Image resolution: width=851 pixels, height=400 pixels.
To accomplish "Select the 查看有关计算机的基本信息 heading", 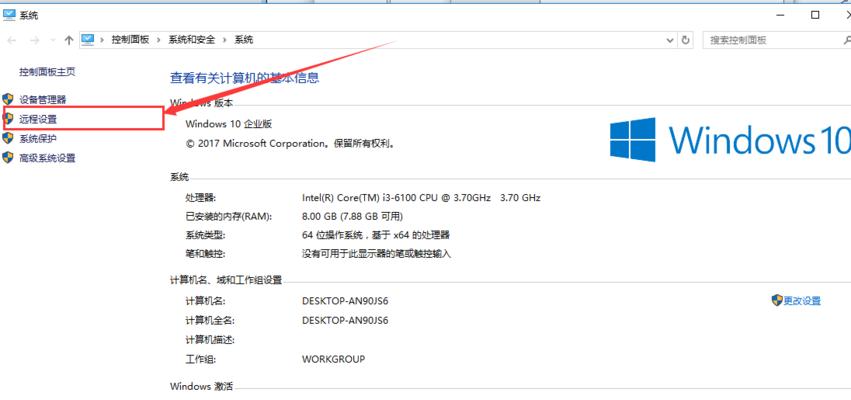I will click(245, 78).
